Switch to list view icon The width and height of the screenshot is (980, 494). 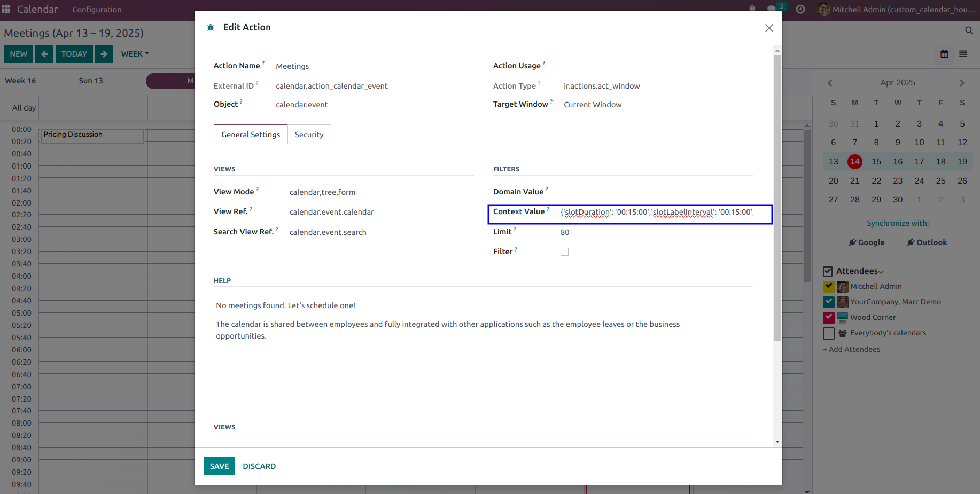pyautogui.click(x=963, y=54)
